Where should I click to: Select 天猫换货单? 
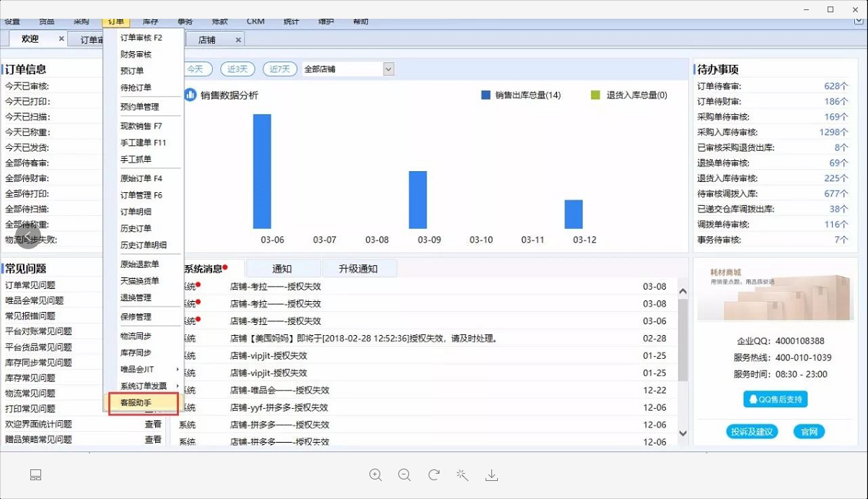click(x=139, y=281)
